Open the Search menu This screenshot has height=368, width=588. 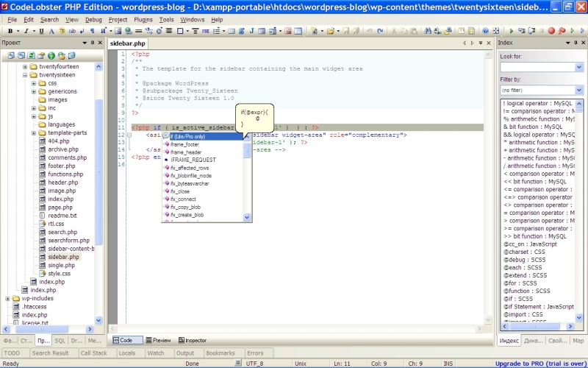(x=49, y=20)
